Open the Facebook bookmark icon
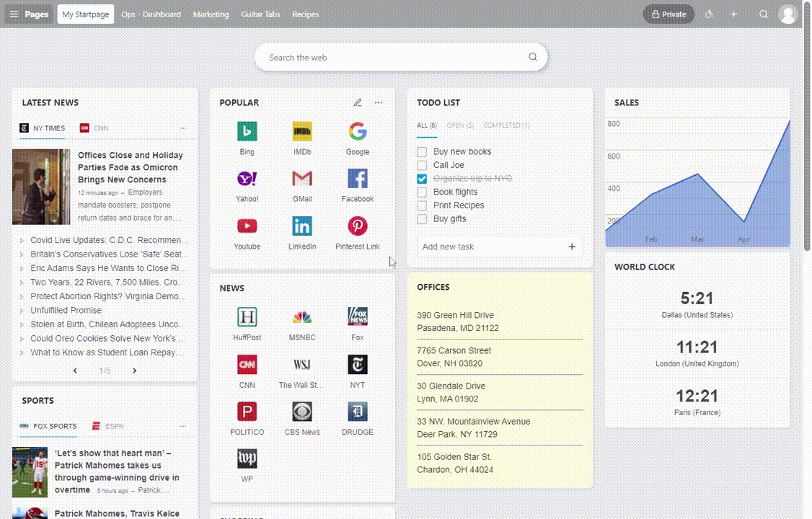The width and height of the screenshot is (812, 519). [357, 179]
